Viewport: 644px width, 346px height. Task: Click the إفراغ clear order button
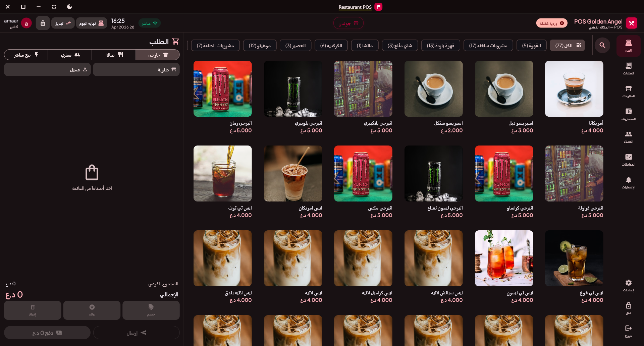tap(33, 310)
